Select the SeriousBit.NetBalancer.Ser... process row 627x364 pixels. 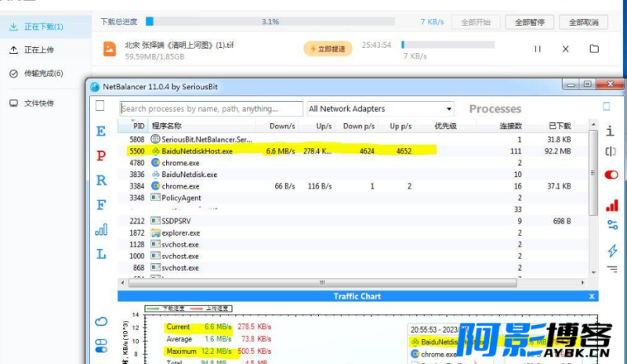point(353,139)
